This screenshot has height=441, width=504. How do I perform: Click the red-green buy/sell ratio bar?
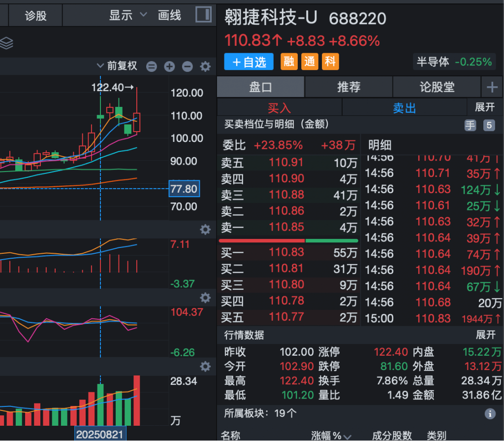coord(288,240)
